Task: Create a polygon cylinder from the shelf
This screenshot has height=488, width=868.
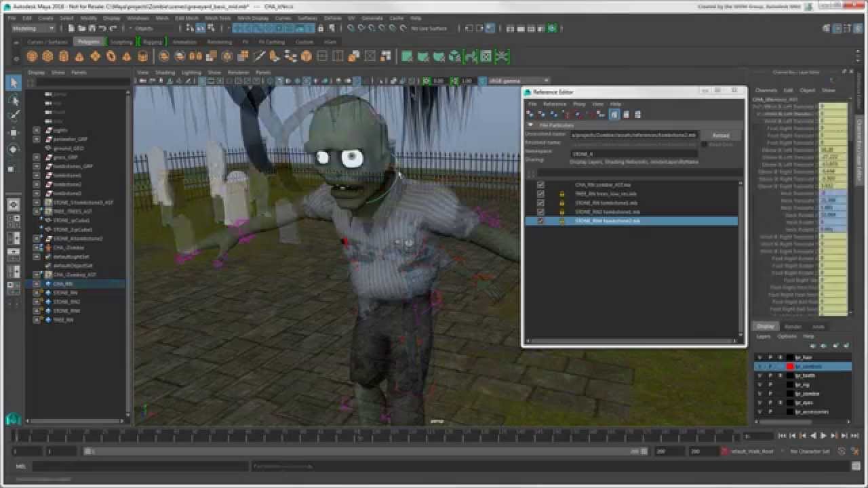Action: [x=63, y=57]
